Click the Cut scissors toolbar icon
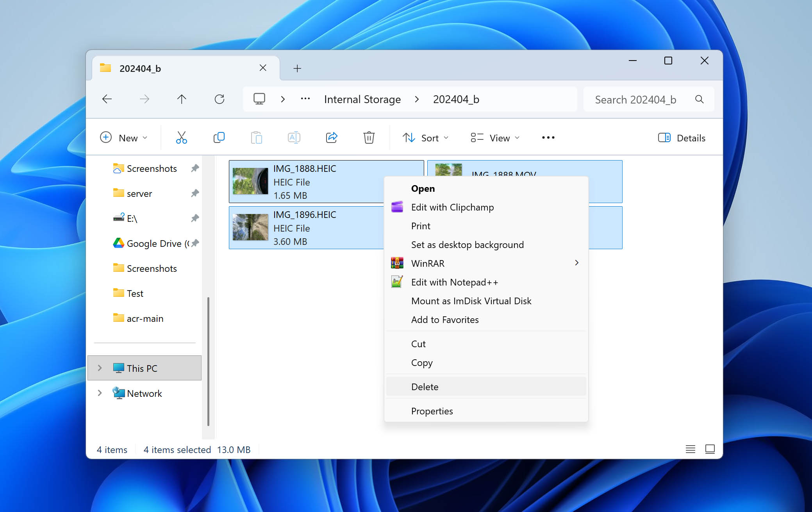 (x=181, y=137)
